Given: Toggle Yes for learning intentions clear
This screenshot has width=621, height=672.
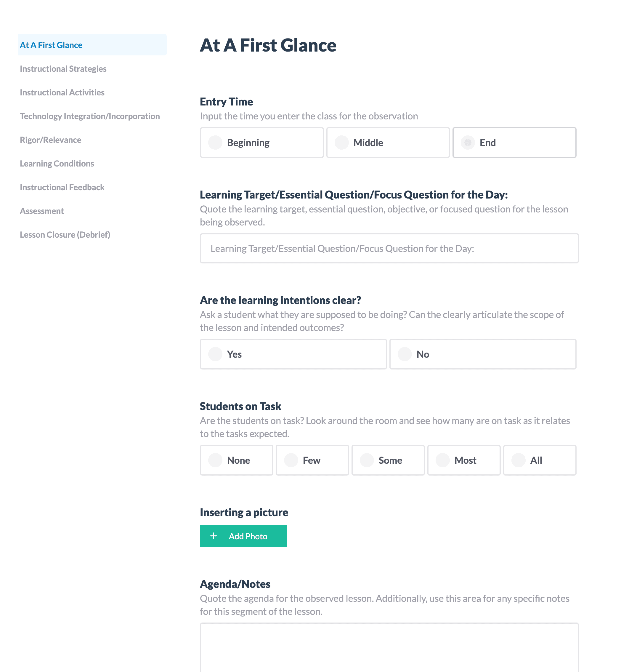Looking at the screenshot, I should (215, 354).
